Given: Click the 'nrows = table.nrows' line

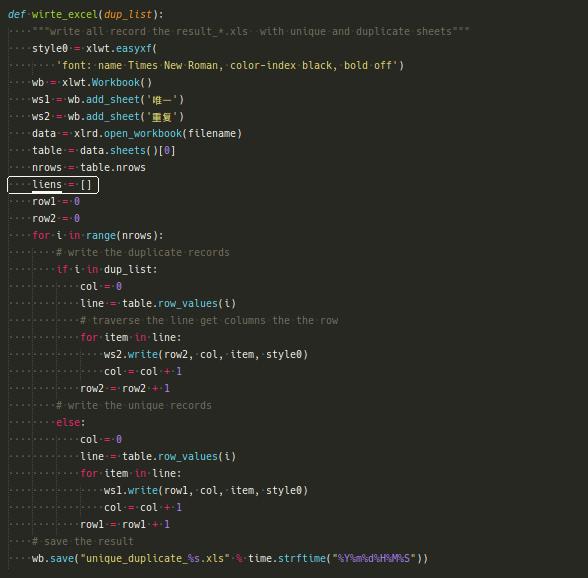Looking at the screenshot, I should tap(89, 167).
